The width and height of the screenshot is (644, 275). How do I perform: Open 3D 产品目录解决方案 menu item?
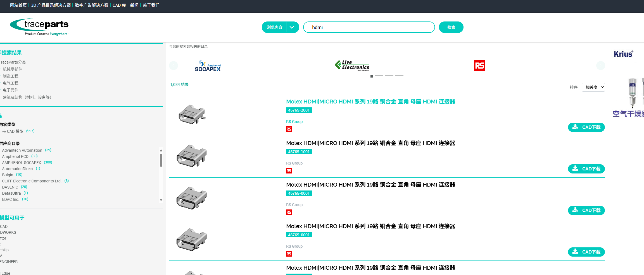(51, 5)
